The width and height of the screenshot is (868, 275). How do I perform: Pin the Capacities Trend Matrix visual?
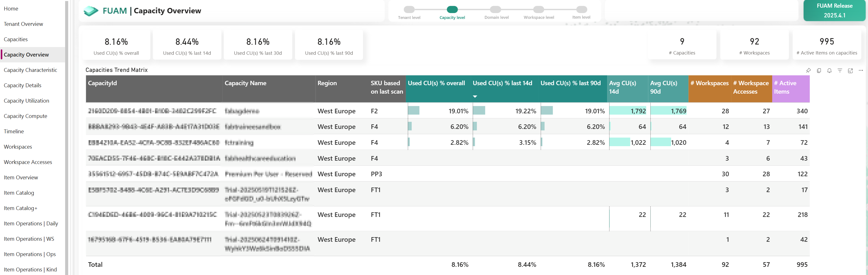coord(808,71)
